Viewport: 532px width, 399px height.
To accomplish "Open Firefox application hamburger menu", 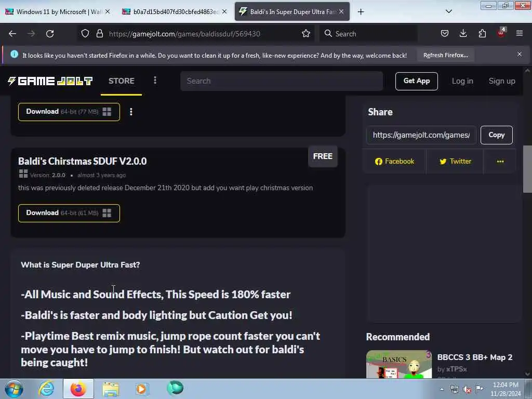I will (519, 34).
